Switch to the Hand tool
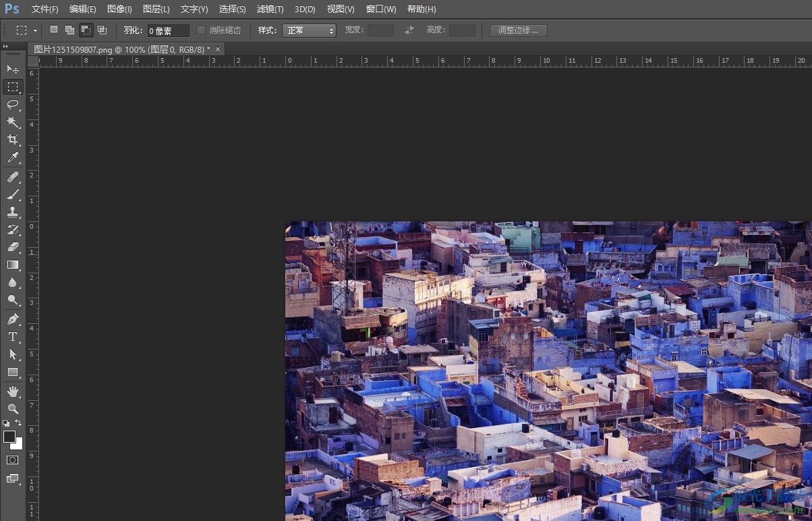 click(x=13, y=391)
